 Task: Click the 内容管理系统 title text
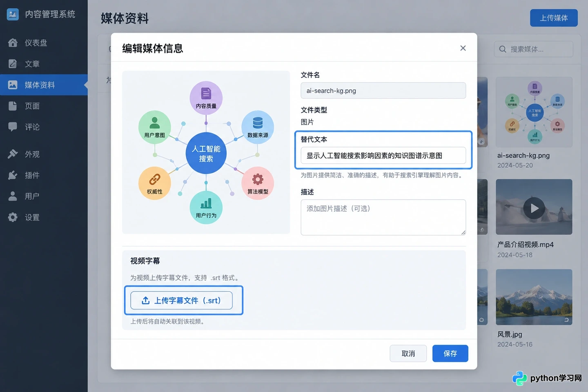point(50,14)
